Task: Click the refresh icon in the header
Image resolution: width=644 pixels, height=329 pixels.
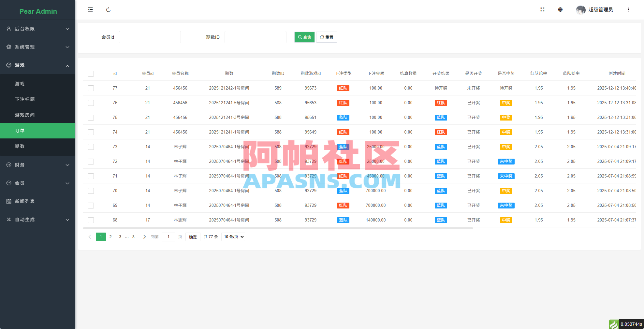Action: coord(108,10)
